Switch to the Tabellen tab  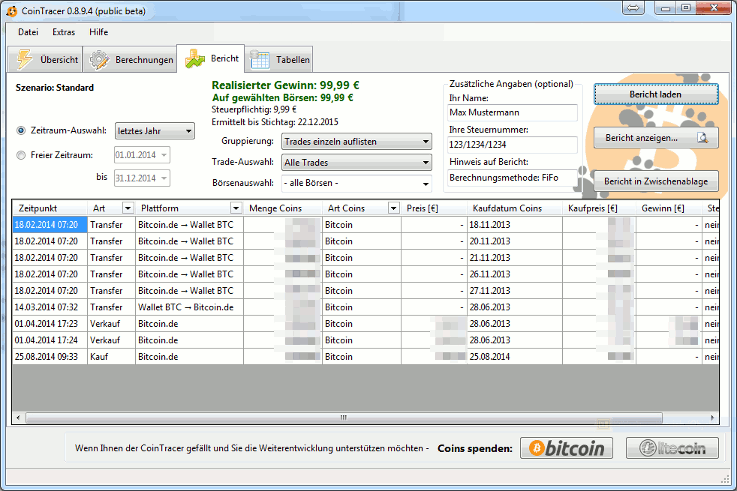pyautogui.click(x=279, y=60)
